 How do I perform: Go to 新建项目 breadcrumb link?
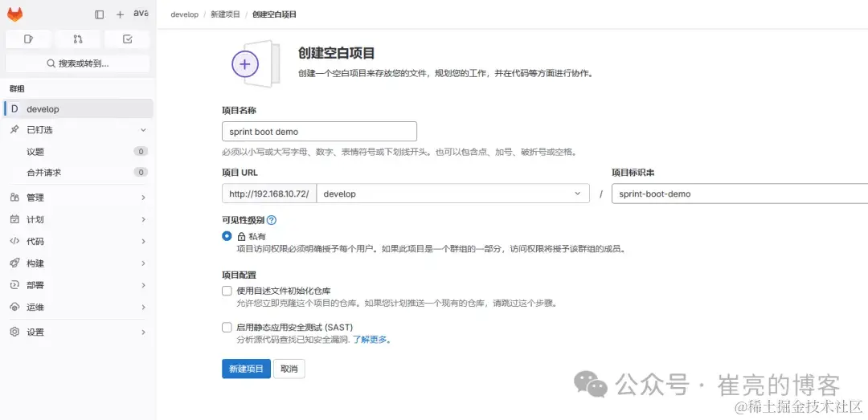[225, 14]
